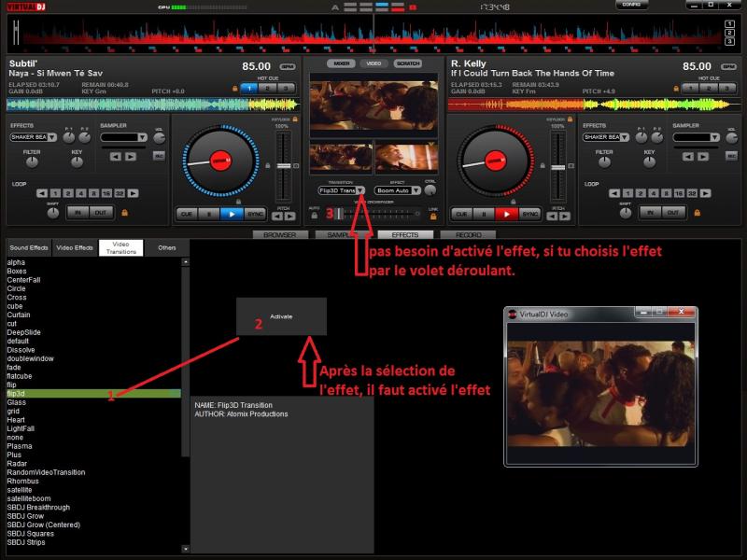Open the RECORD panel
Viewport: 747px width, 560px height.
pos(469,235)
